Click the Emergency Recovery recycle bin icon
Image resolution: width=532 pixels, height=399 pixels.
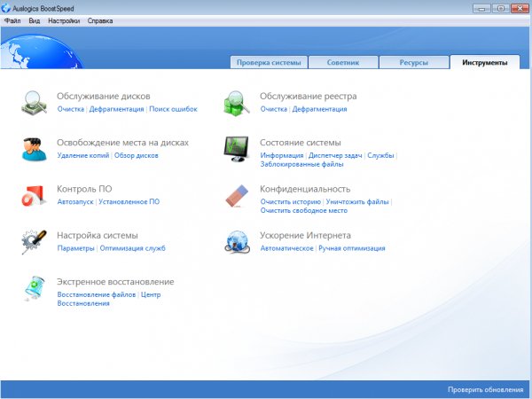click(34, 288)
